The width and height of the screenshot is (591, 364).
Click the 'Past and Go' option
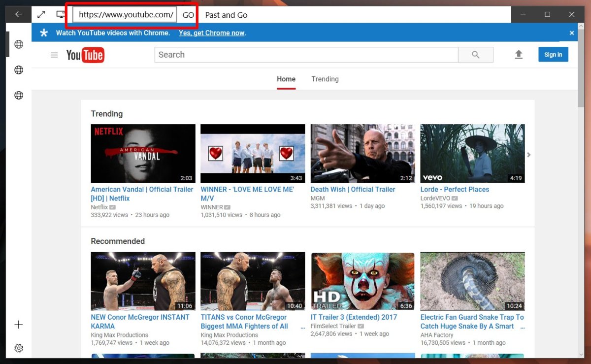point(227,15)
